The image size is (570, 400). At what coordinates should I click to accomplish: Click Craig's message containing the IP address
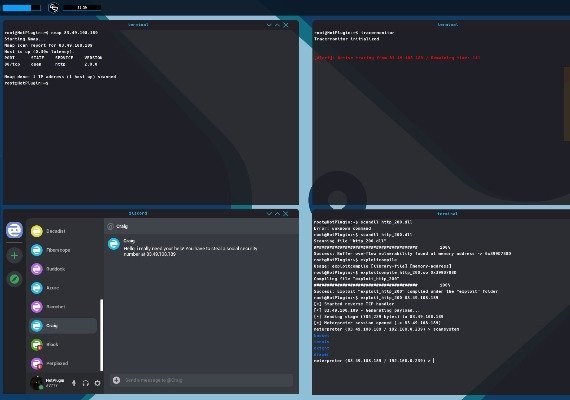pos(190,251)
